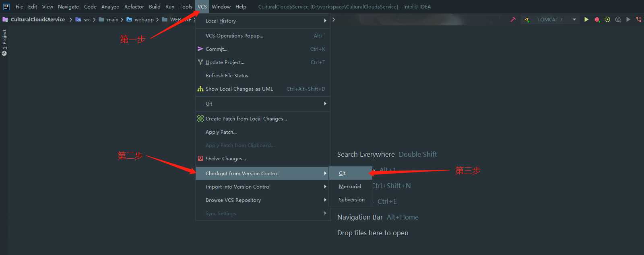Open the View menu
The image size is (644, 255).
(47, 6)
